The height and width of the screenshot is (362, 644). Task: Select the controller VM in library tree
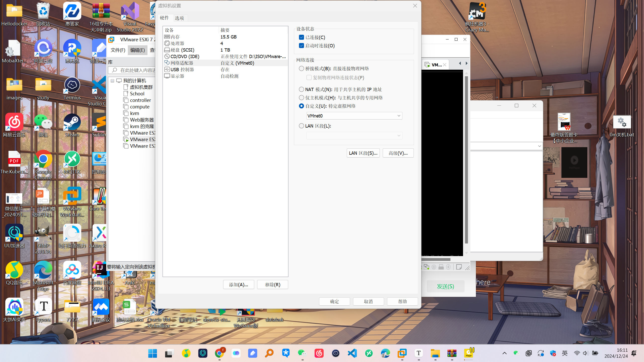(x=140, y=100)
